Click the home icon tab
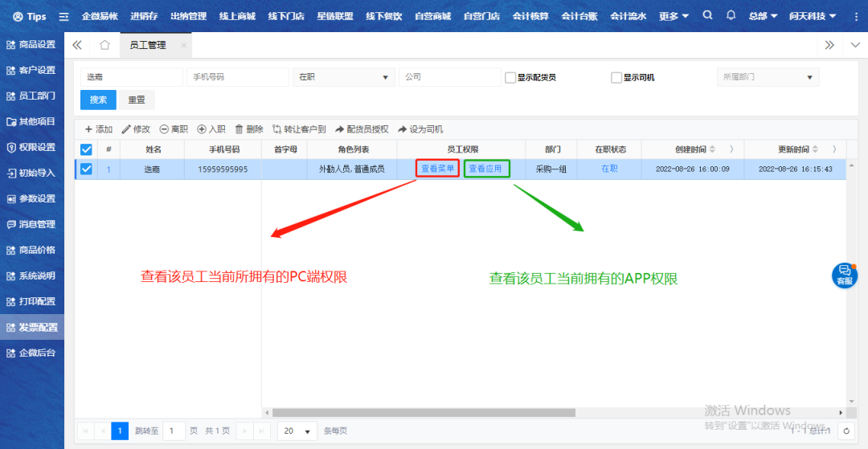The image size is (868, 449). 104,45
